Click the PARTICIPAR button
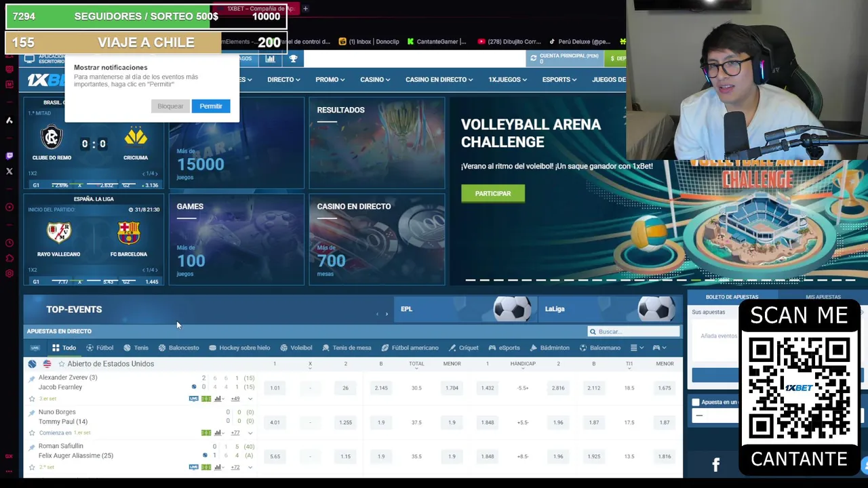Viewport: 868px width, 488px height. [x=493, y=194]
